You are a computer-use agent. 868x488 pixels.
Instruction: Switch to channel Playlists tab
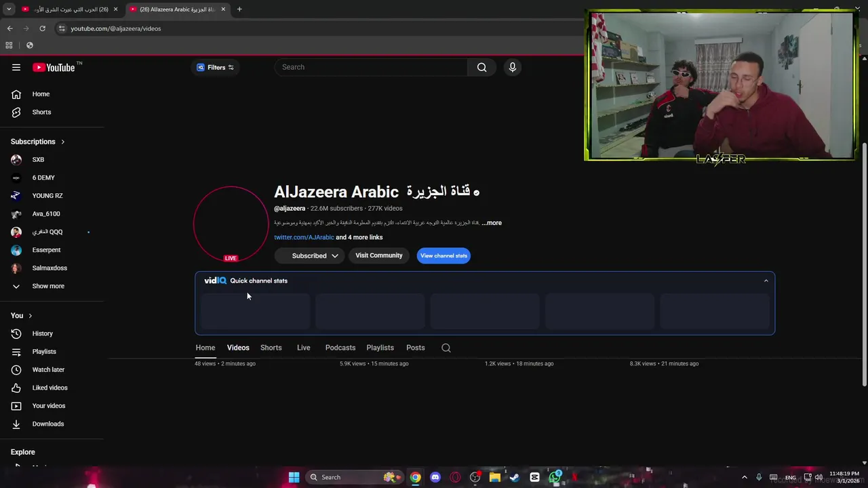380,348
